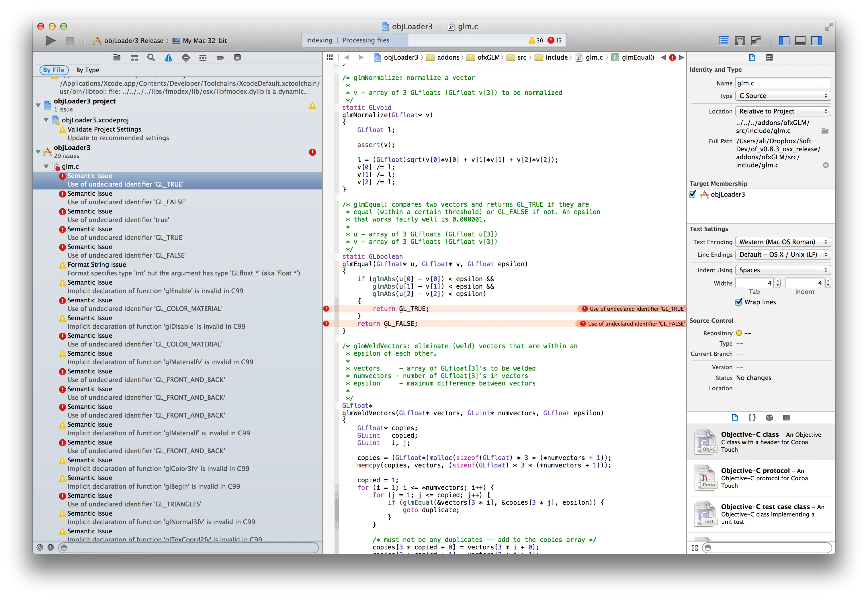
Task: Toggle the navigator pane visibility
Action: (x=784, y=40)
